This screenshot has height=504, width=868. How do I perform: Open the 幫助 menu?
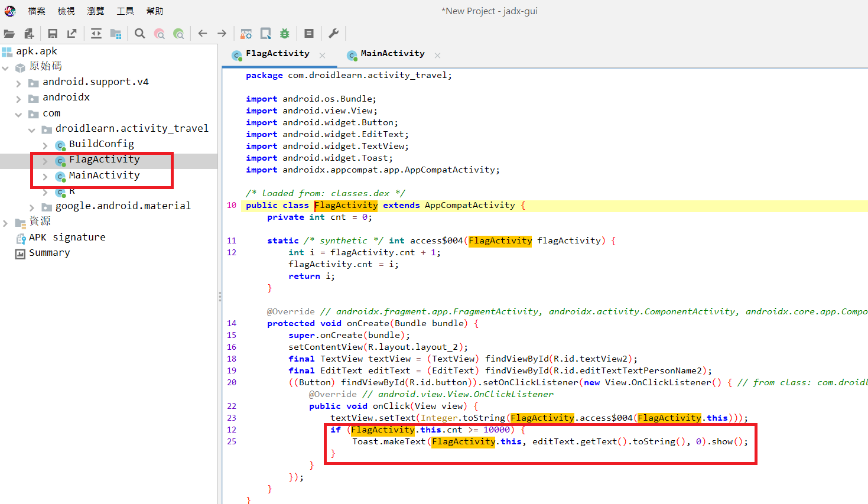tap(155, 11)
